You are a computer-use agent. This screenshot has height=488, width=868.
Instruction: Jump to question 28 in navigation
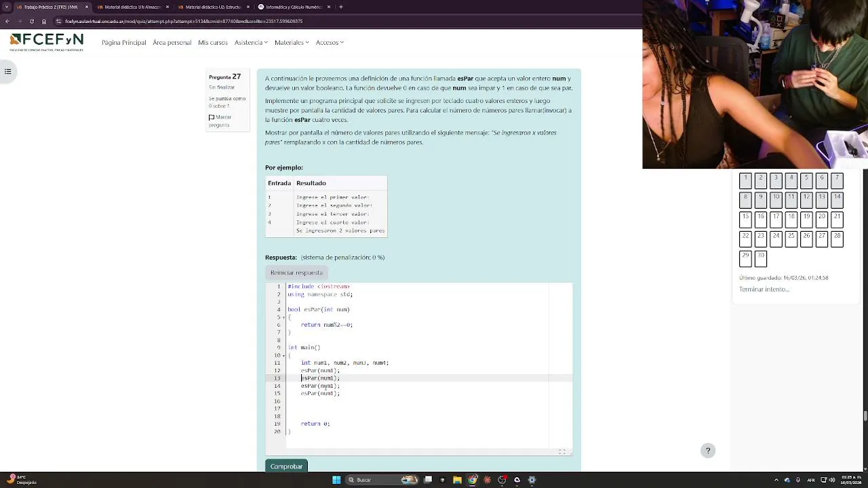(837, 239)
